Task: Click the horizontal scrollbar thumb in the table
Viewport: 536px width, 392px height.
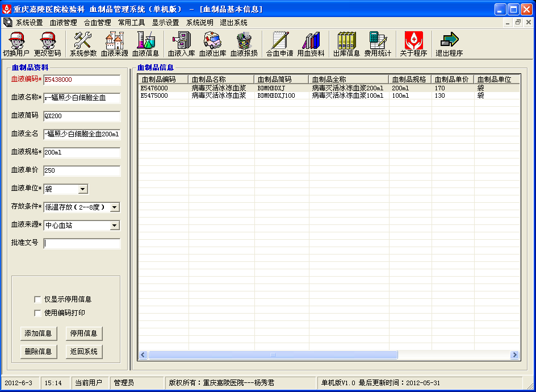Action: [273, 355]
